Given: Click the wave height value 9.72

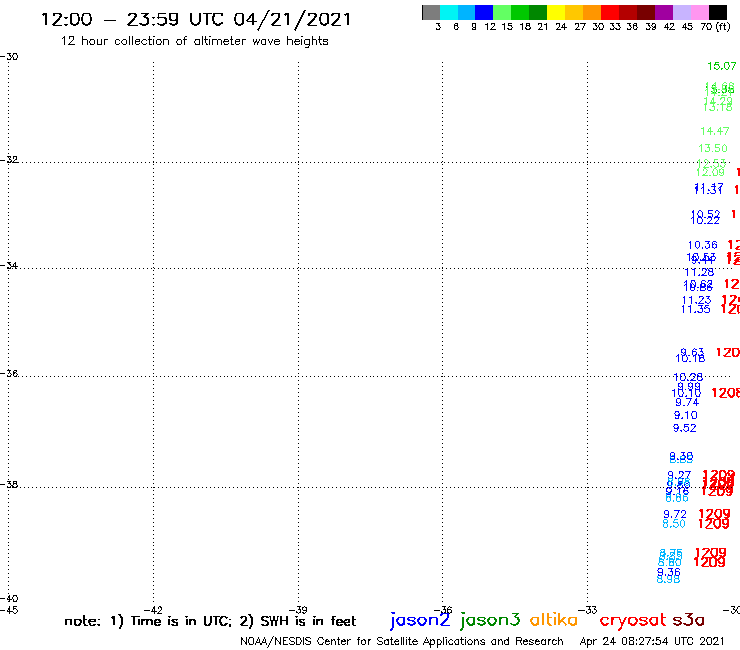Looking at the screenshot, I should click(x=675, y=514).
